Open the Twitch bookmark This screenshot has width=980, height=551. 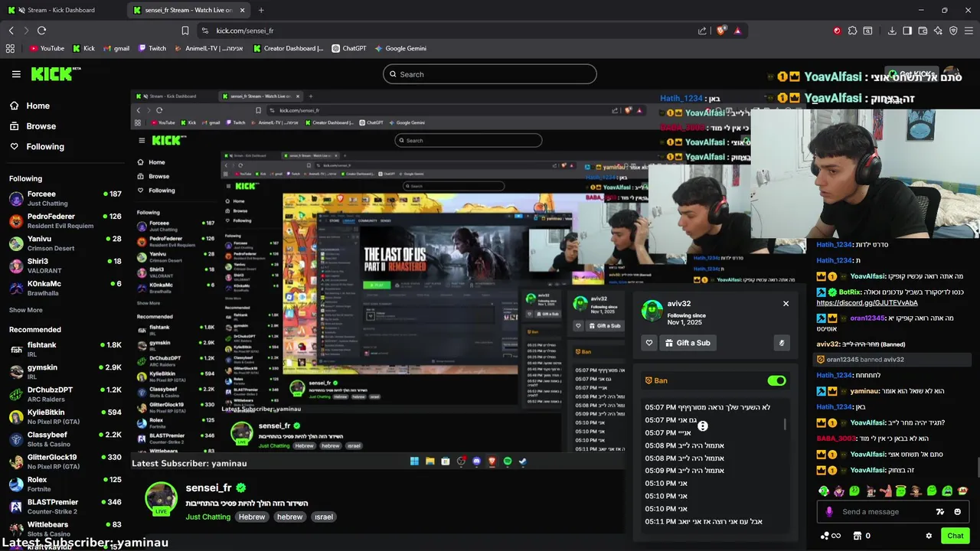(152, 48)
